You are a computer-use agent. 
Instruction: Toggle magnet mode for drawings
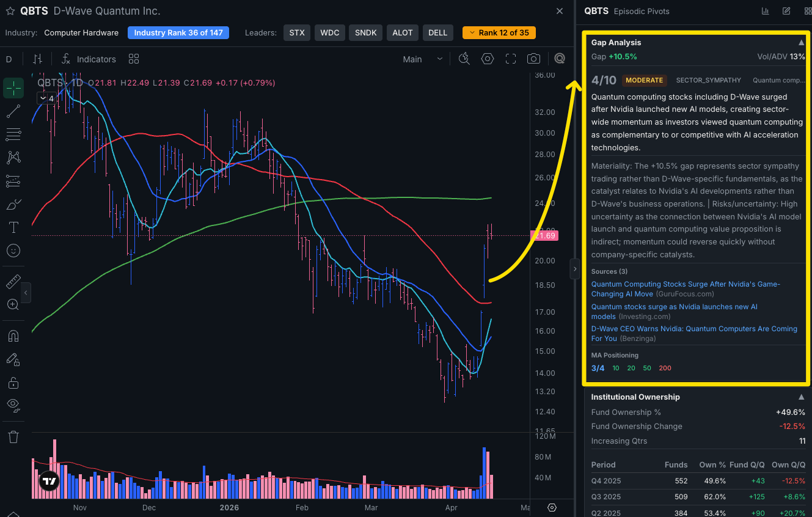pyautogui.click(x=13, y=335)
